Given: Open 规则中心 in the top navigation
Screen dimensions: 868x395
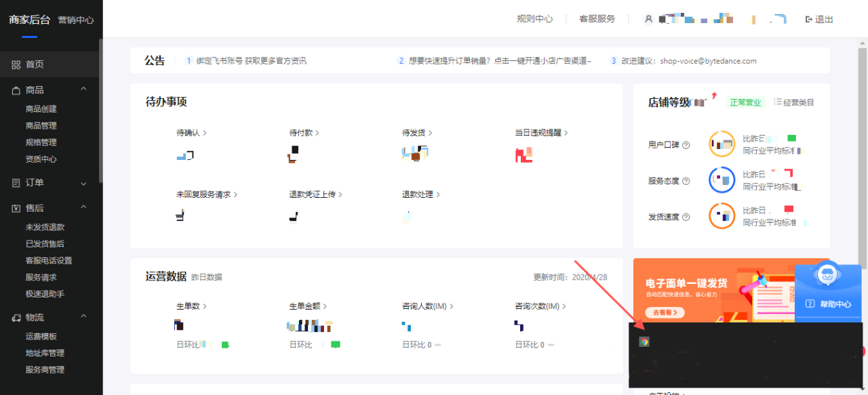Looking at the screenshot, I should pos(534,19).
